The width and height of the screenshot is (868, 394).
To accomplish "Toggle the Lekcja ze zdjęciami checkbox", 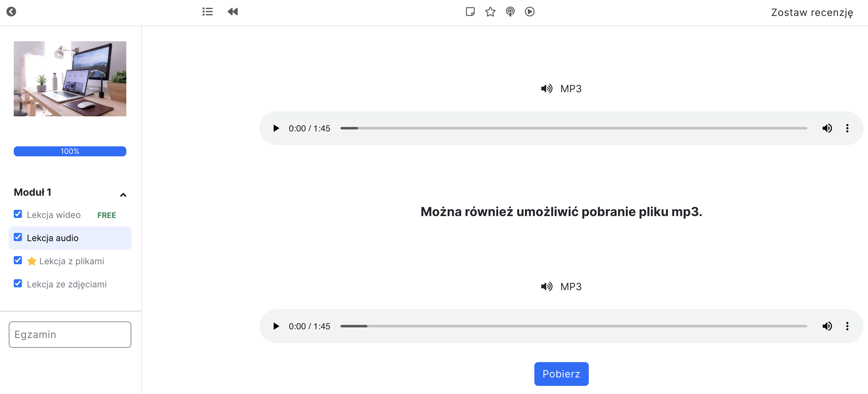I will tap(18, 283).
